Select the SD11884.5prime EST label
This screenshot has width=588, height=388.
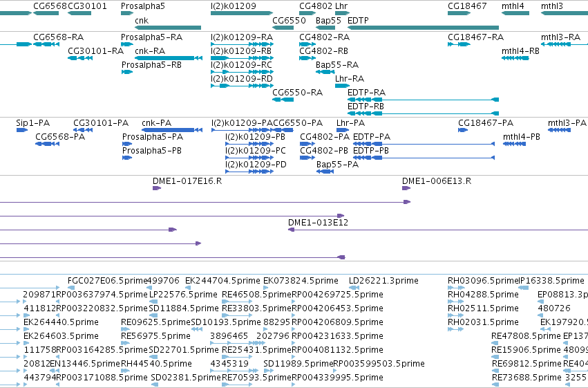[184, 308]
